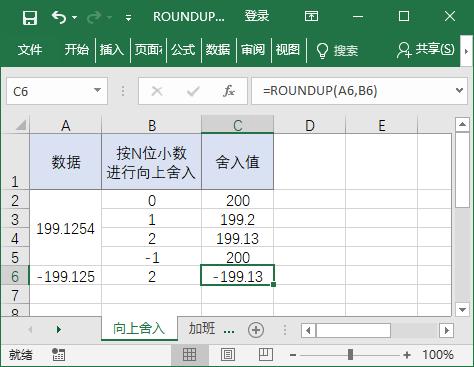This screenshot has width=474, height=367.
Task: Click selected cell -199.13
Action: pyautogui.click(x=238, y=276)
